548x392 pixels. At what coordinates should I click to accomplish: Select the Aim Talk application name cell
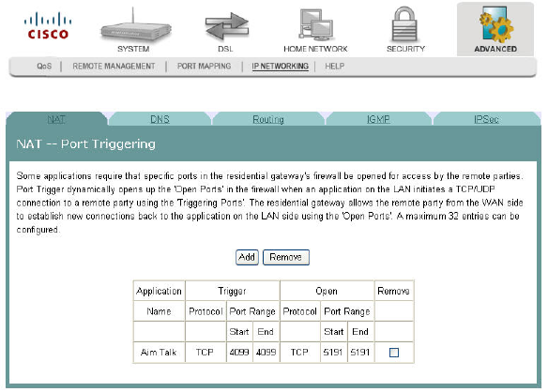pyautogui.click(x=159, y=353)
